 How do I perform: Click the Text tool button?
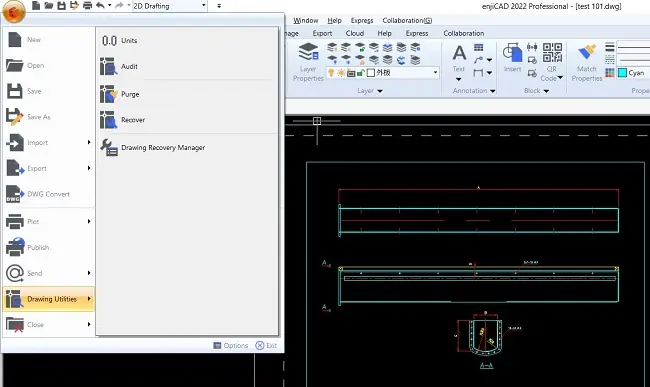coord(459,58)
